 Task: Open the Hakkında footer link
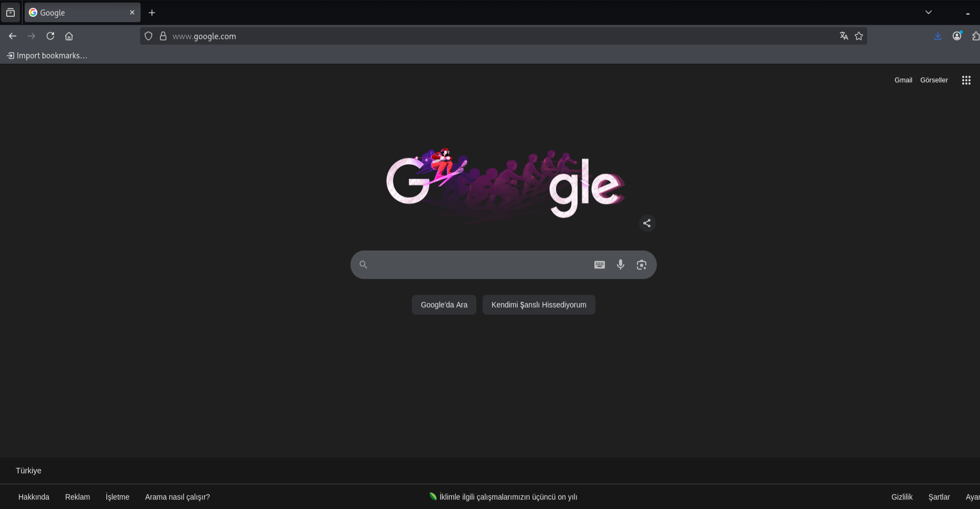[34, 497]
